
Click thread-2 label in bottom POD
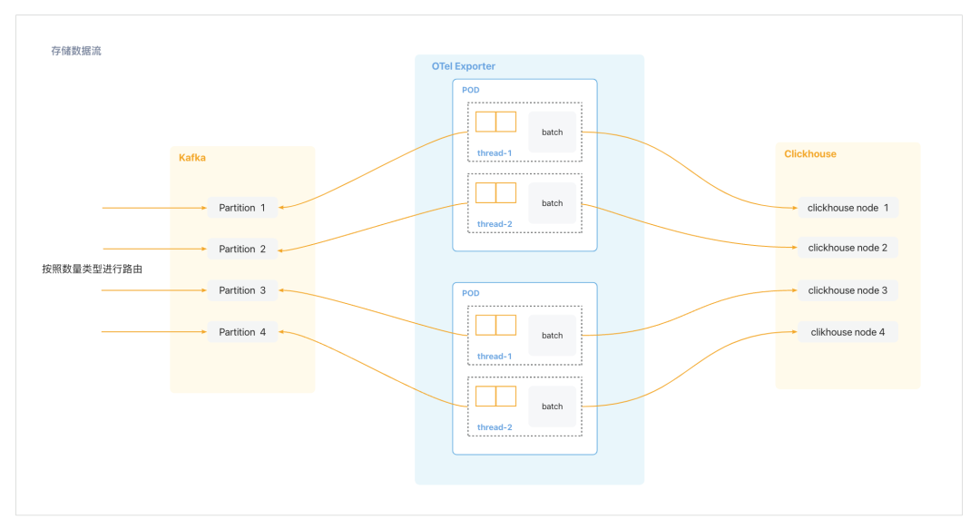pos(495,427)
